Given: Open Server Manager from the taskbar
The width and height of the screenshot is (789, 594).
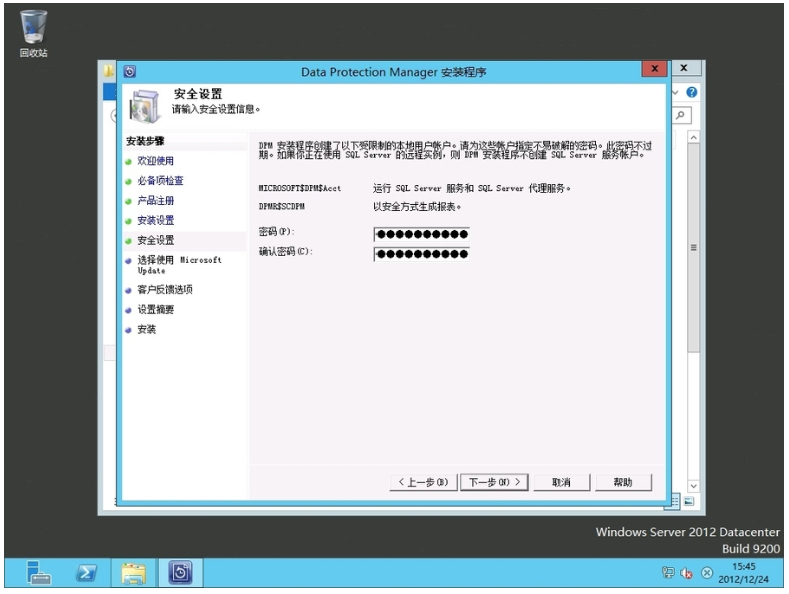Looking at the screenshot, I should coord(39,573).
